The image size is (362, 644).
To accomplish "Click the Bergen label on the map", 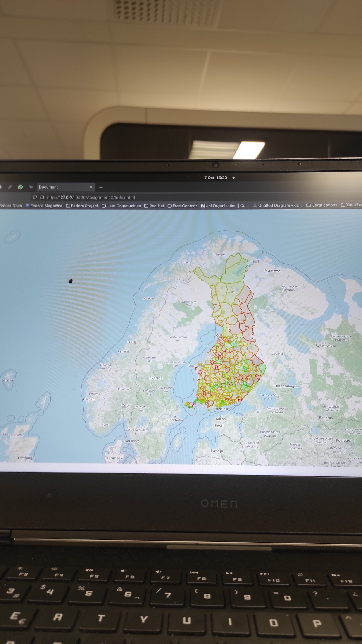I will pyautogui.click(x=89, y=399).
